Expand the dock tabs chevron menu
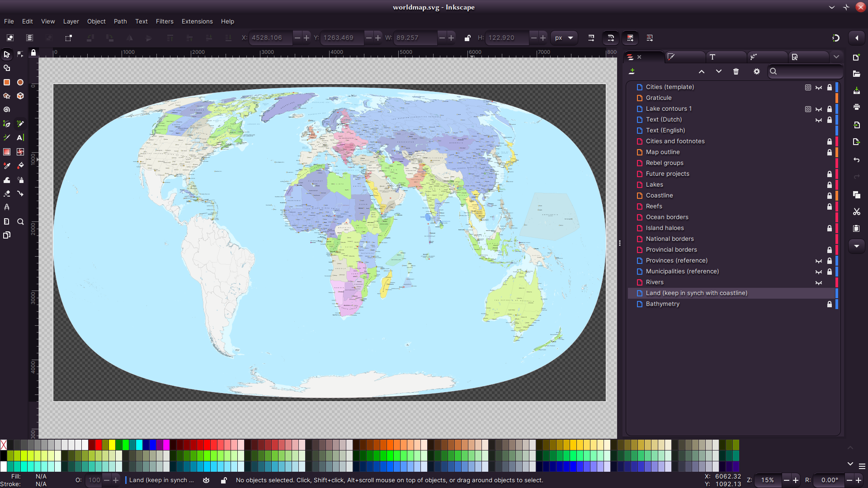This screenshot has width=868, height=488. [836, 57]
